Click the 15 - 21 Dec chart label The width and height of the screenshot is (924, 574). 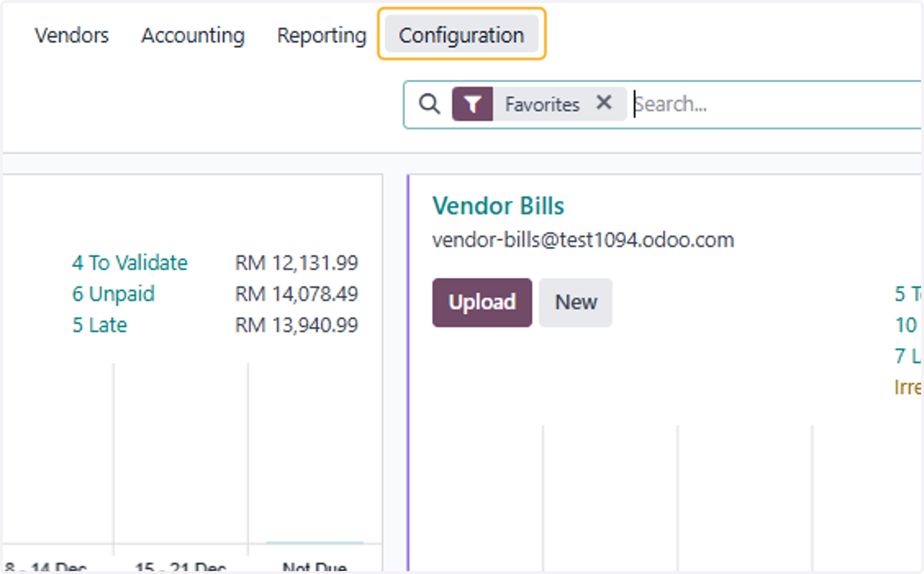180,568
